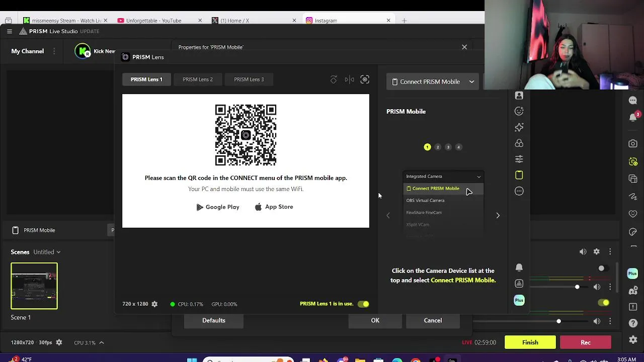Click the yellow Finish button
The image size is (644, 362).
(x=530, y=342)
